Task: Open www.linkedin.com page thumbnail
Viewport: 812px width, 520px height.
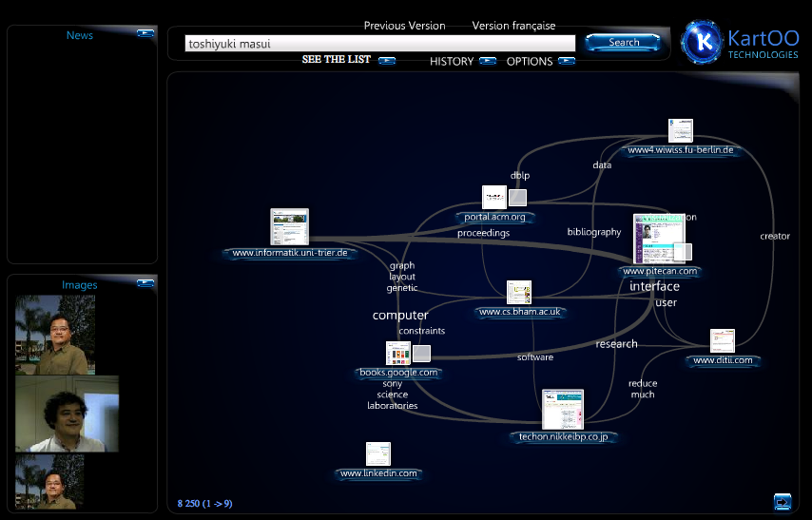Action: pos(378,454)
